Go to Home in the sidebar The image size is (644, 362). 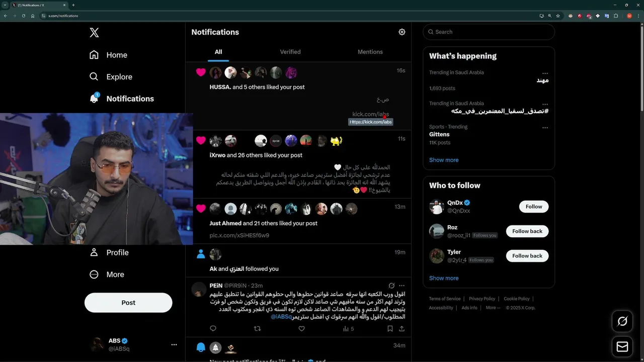(109, 55)
